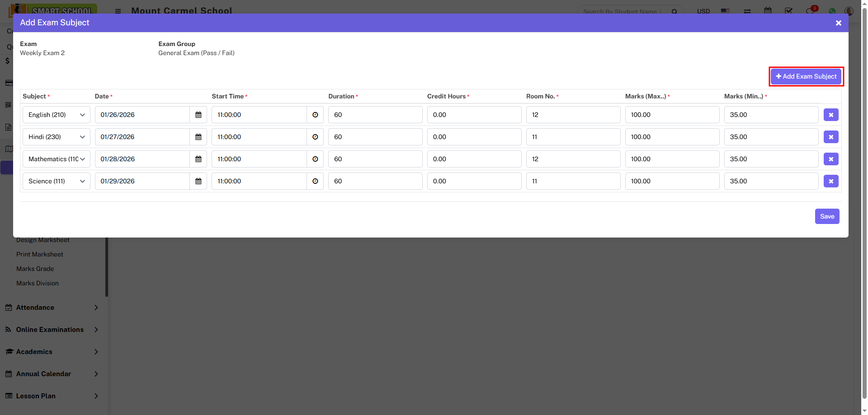This screenshot has width=868, height=415.
Task: Remove the Hindi (230) subject row
Action: 831,137
